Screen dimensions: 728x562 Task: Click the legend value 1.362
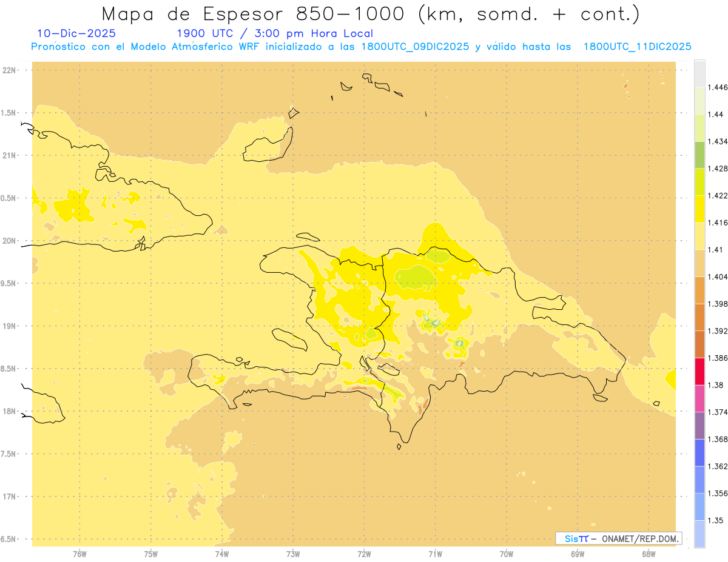(716, 466)
